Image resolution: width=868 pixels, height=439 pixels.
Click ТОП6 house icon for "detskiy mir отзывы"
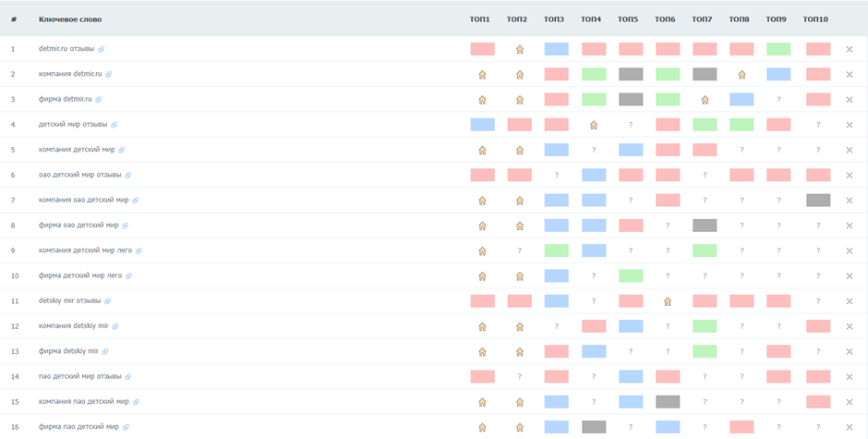[x=668, y=300]
